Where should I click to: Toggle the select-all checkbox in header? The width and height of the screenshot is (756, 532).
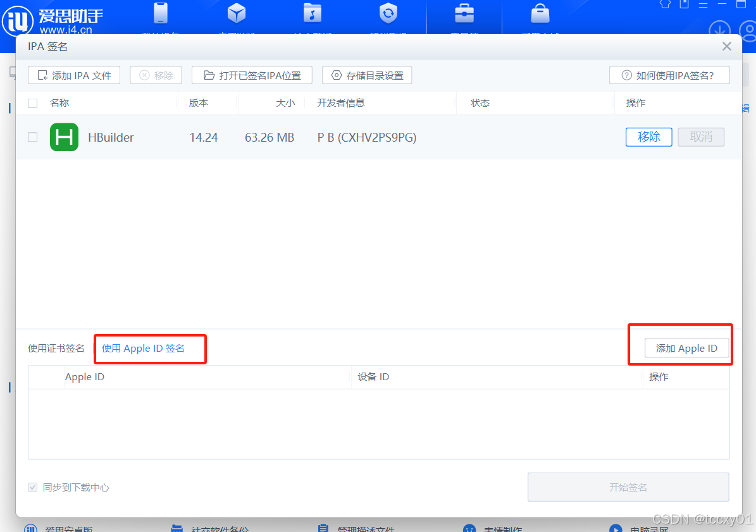tap(33, 103)
